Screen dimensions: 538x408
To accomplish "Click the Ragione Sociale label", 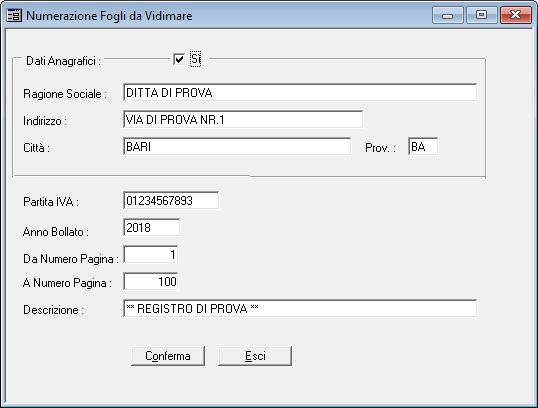I will coord(65,94).
